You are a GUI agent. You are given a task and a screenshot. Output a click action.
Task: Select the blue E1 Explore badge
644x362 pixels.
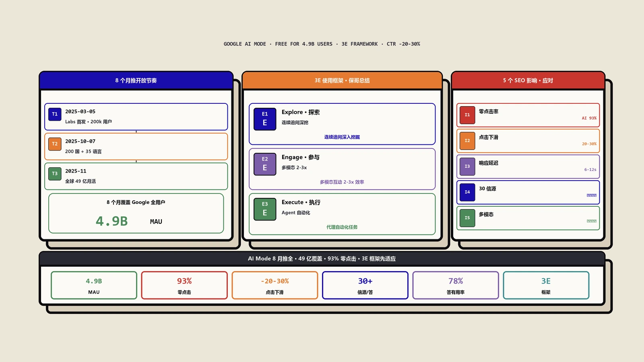(x=265, y=119)
